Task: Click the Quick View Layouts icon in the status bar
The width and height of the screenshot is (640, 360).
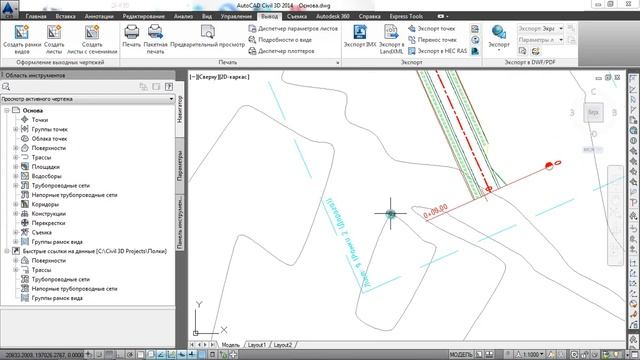Action: 479,355
